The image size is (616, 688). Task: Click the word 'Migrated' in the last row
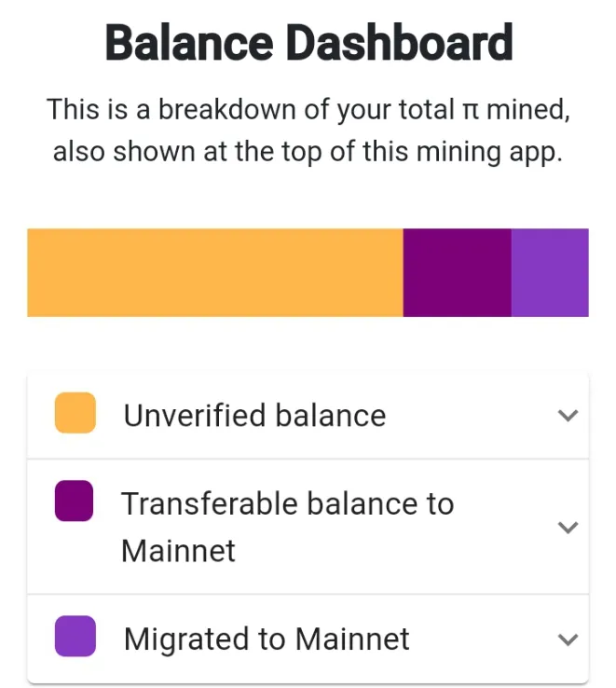point(187,640)
